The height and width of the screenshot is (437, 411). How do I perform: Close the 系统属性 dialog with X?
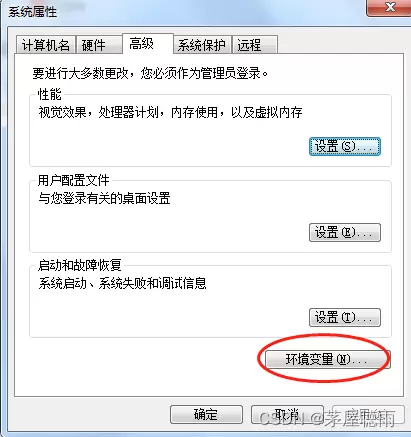tap(389, 7)
